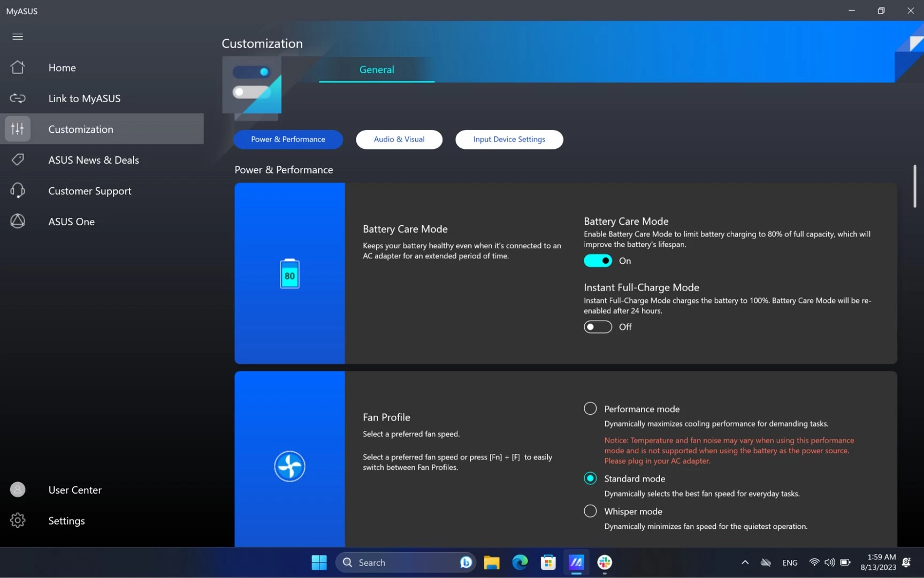Enable Instant Full-Charge Mode toggle
The image size is (924, 578).
597,327
